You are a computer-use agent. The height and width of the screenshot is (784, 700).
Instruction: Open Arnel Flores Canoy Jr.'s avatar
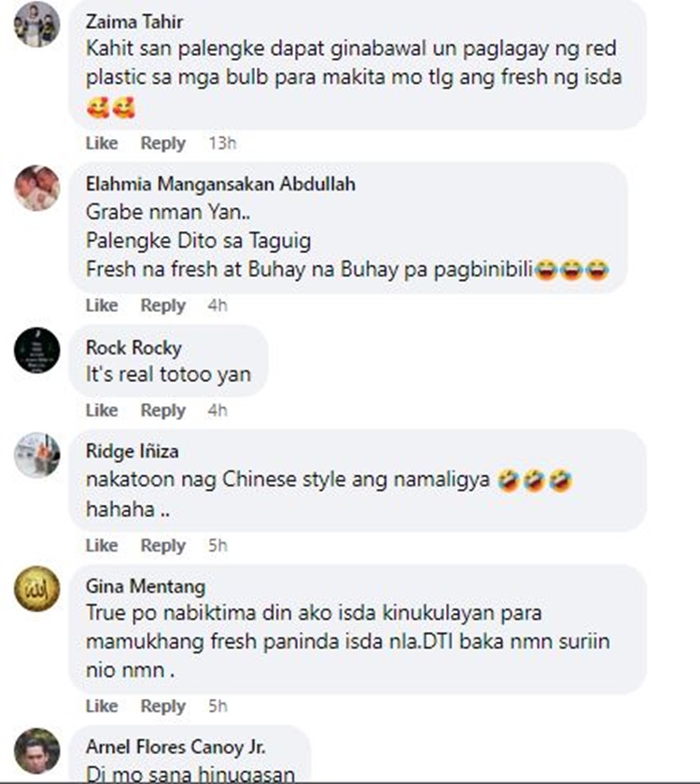click(x=36, y=751)
